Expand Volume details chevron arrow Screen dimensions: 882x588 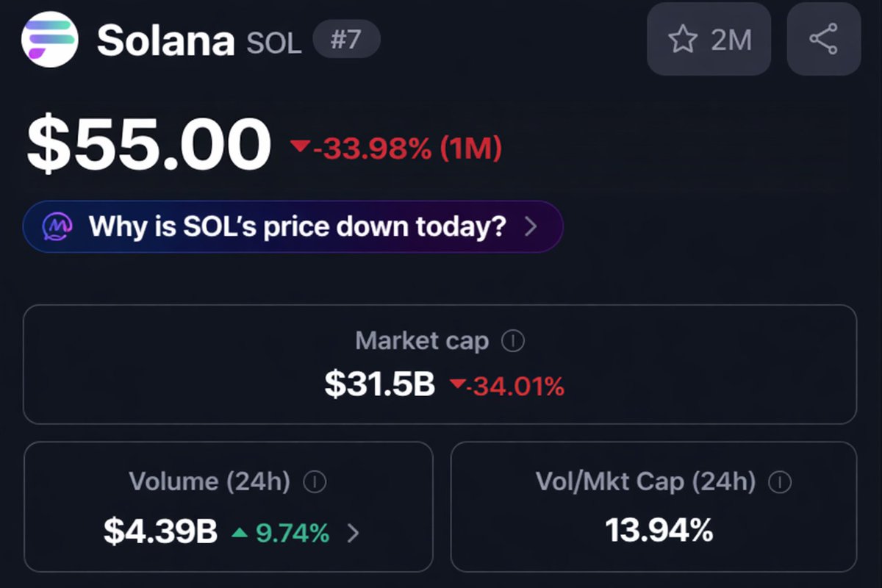(x=353, y=533)
